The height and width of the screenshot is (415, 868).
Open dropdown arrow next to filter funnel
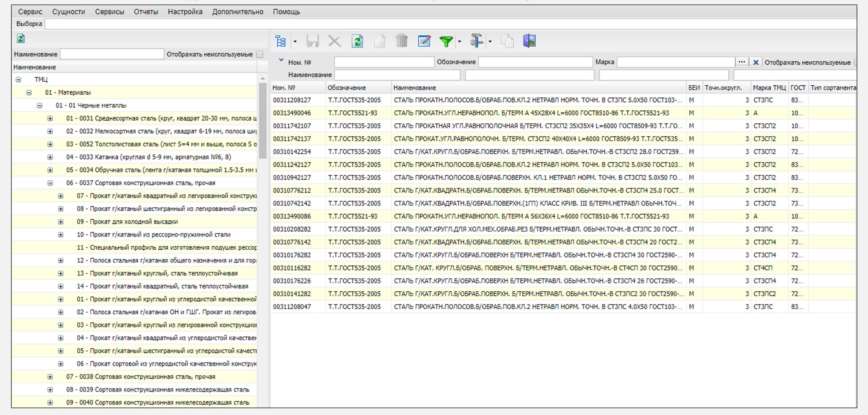click(459, 41)
